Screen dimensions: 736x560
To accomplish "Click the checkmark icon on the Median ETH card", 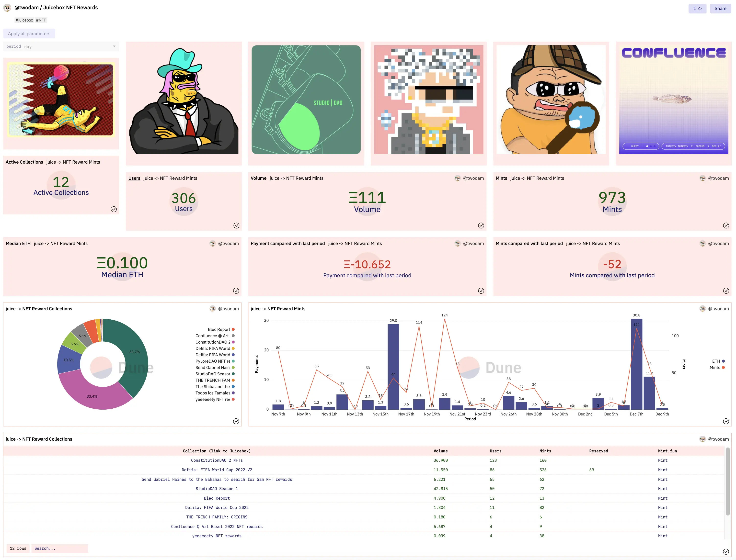I will coord(236,291).
